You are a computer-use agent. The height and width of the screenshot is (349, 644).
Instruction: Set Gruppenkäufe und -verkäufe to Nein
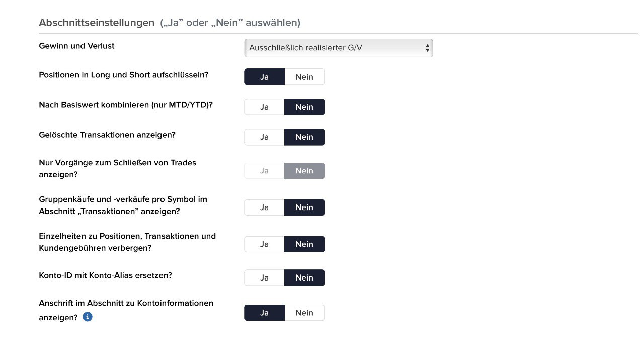tap(304, 207)
